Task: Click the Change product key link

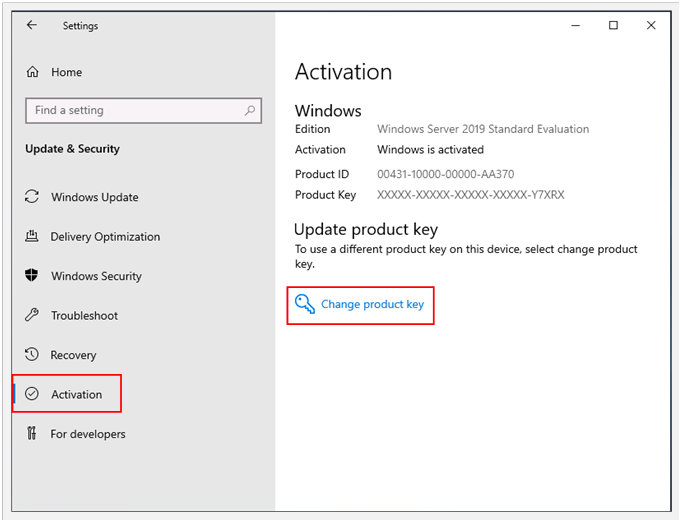Action: [x=372, y=304]
